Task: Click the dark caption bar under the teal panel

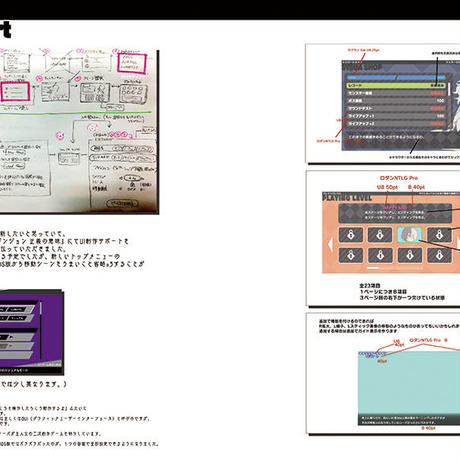Action: [x=409, y=420]
